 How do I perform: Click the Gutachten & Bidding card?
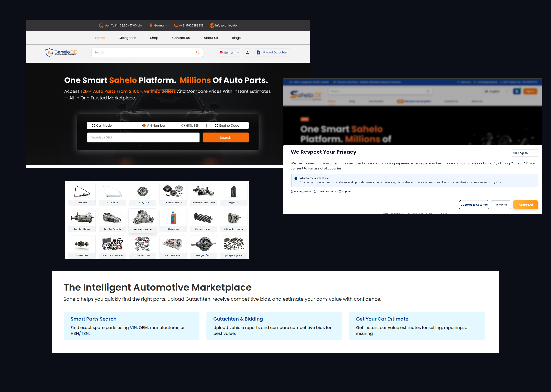point(274,326)
